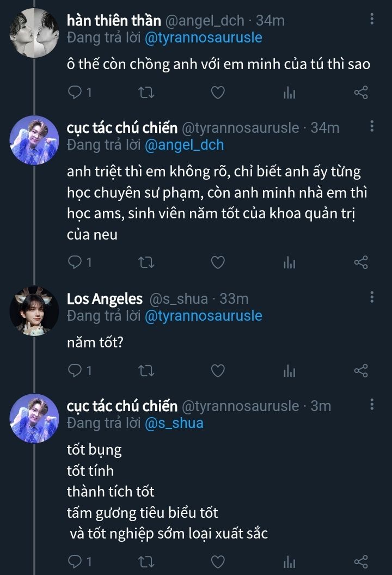
Task: Reply to hàn thiên thần's tweet
Action: pyautogui.click(x=75, y=93)
